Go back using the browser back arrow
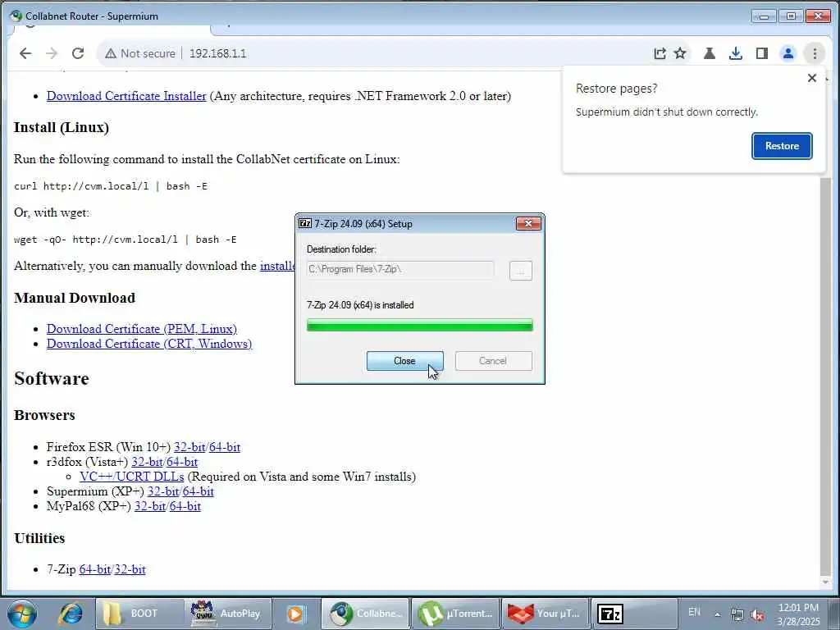840x630 pixels. (25, 53)
